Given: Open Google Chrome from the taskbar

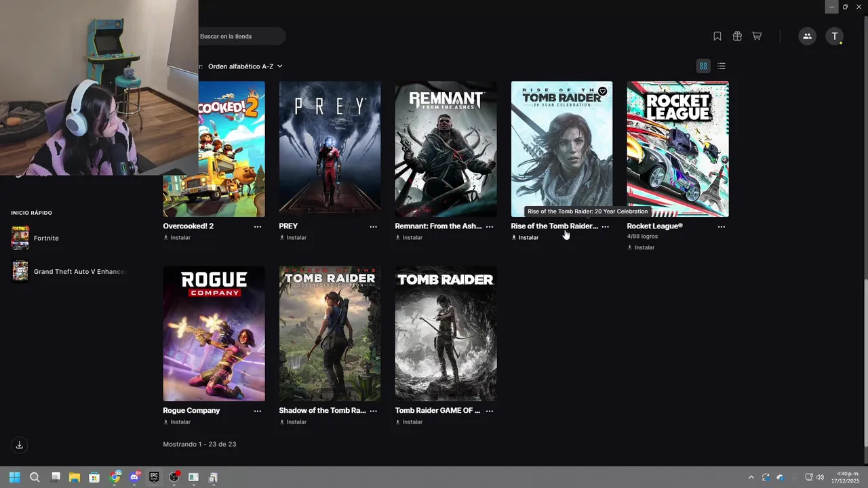Looking at the screenshot, I should (x=115, y=477).
